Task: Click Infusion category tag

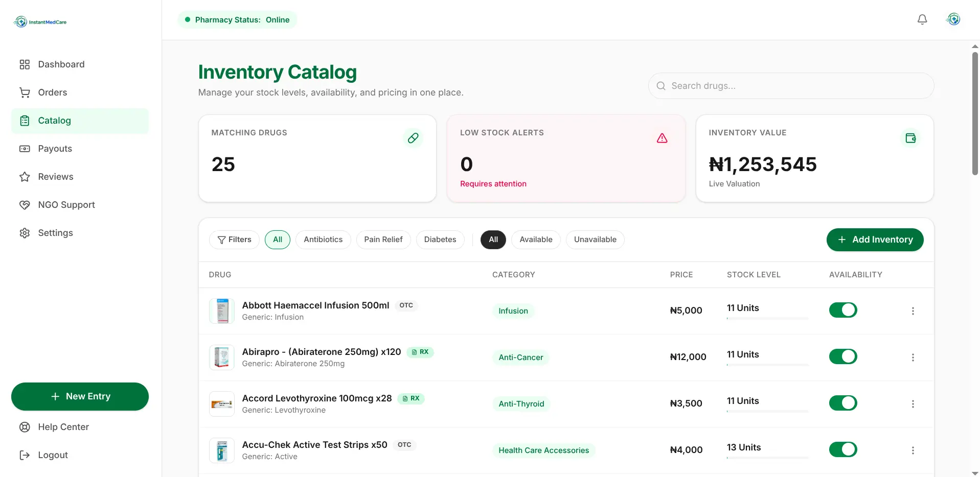Action: [x=513, y=311]
